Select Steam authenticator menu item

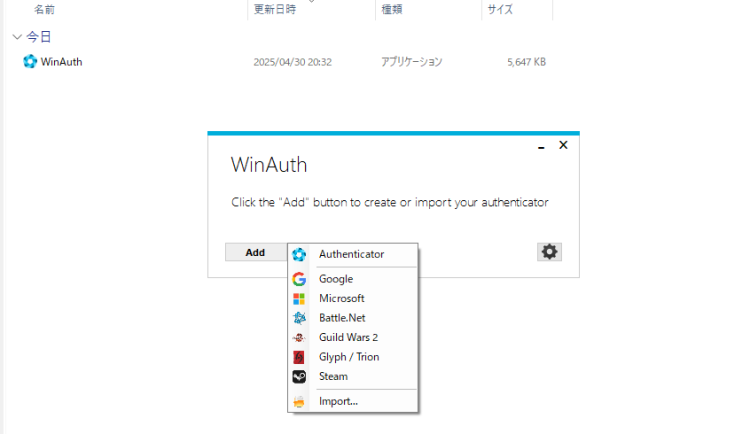coord(353,377)
